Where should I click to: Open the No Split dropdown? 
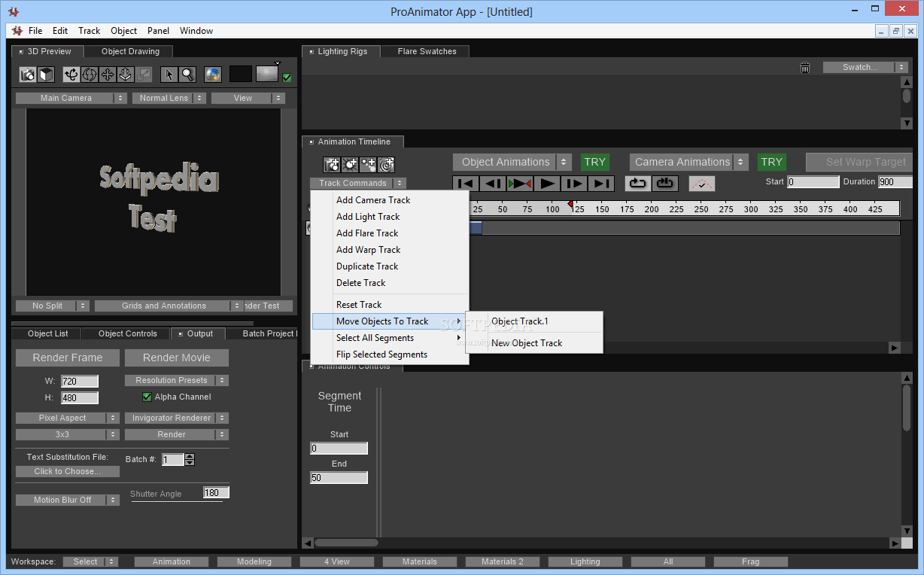coord(53,306)
